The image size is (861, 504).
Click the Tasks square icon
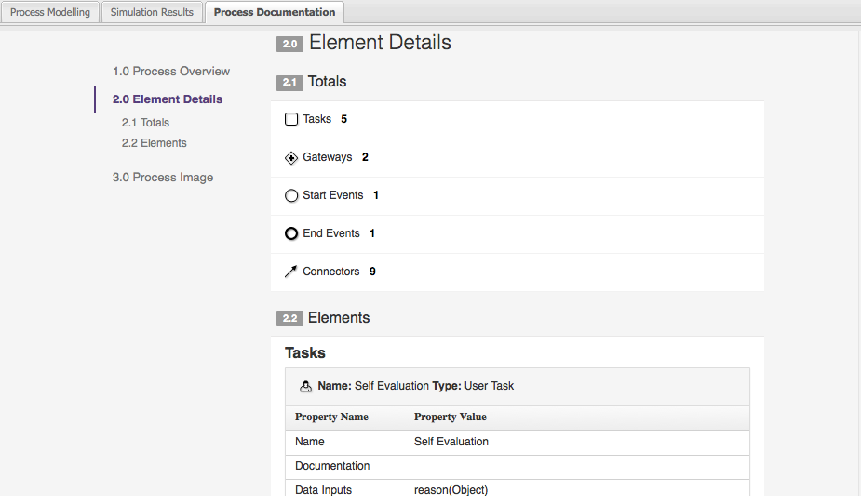click(291, 119)
